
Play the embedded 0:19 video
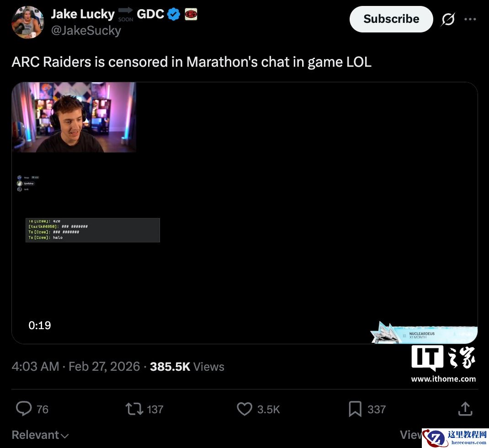tap(244, 213)
